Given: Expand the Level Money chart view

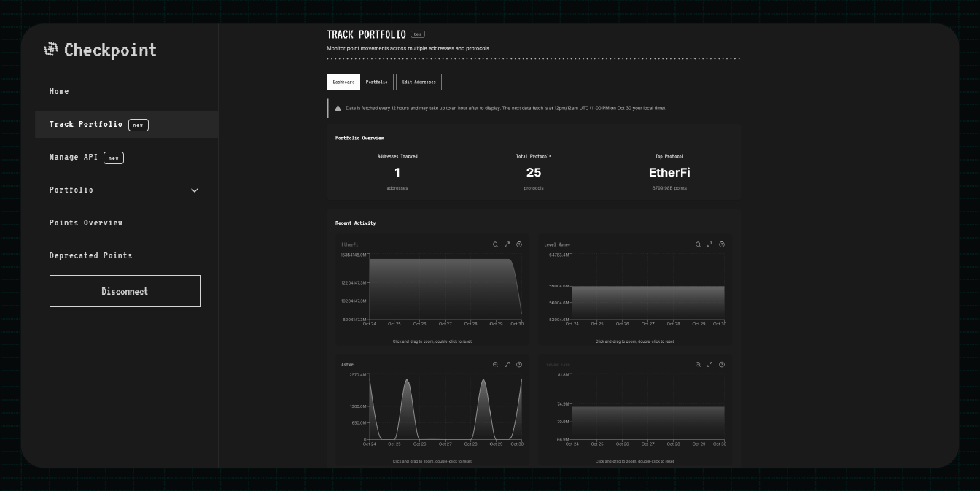Looking at the screenshot, I should click(710, 244).
